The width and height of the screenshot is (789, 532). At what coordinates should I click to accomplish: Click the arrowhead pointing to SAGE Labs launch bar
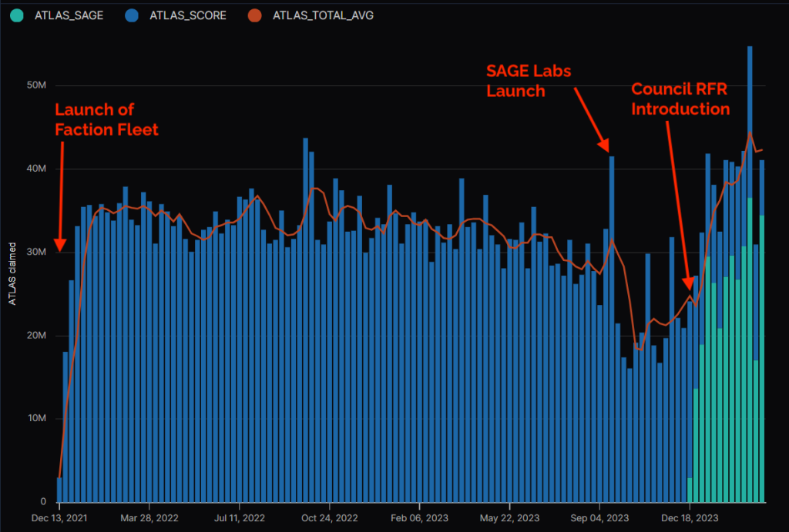606,145
